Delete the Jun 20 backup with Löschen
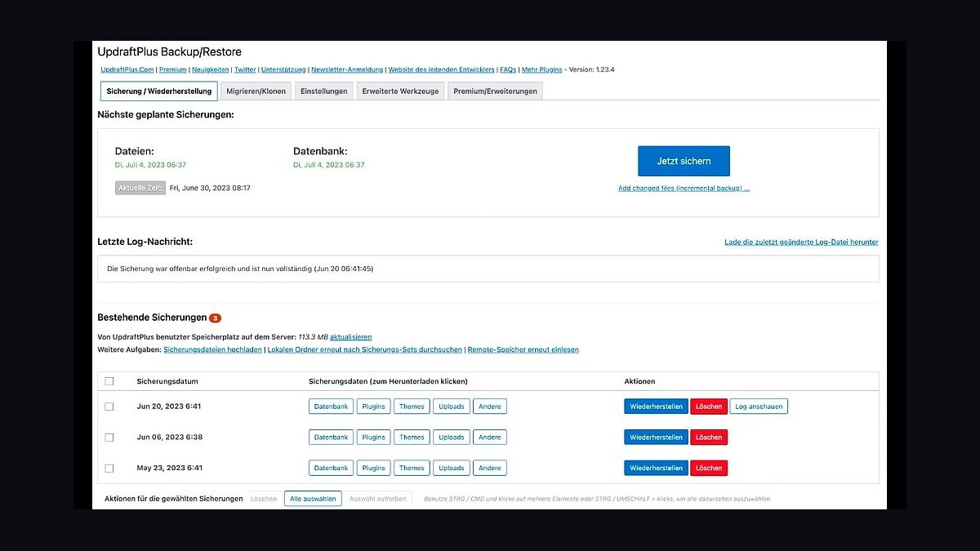The height and width of the screenshot is (551, 980). [x=709, y=406]
